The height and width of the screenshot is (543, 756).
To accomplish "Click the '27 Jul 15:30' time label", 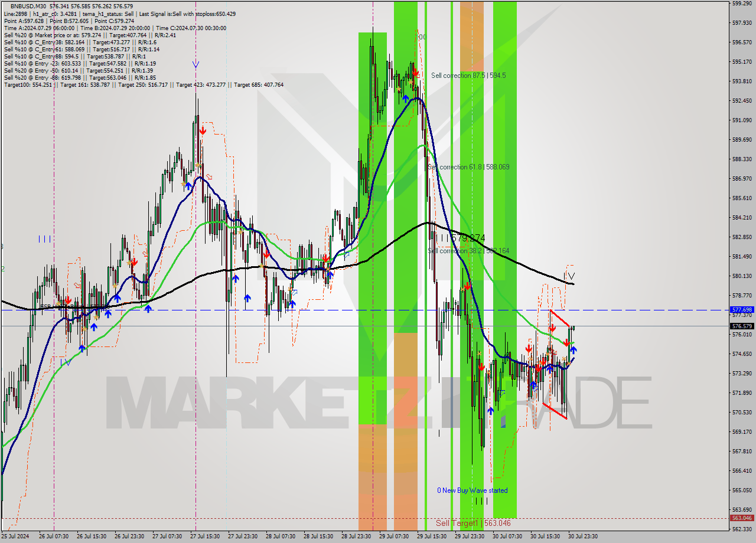I will coord(205,537).
